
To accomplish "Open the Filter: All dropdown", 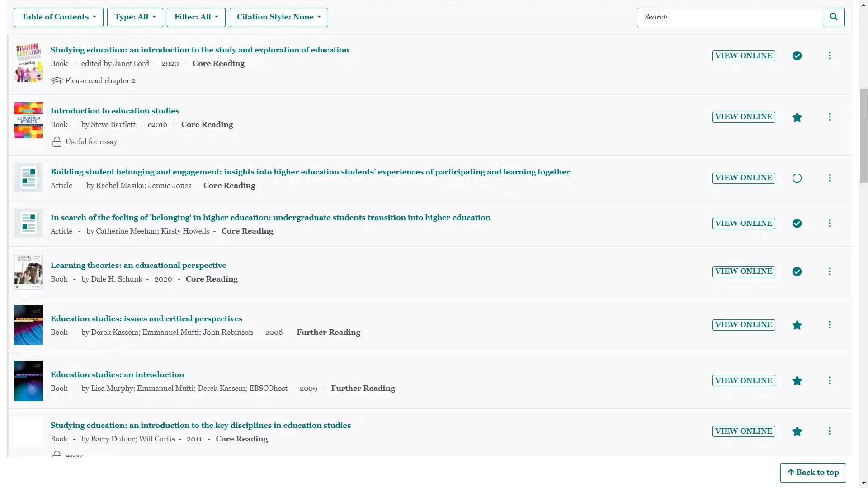I will 196,17.
